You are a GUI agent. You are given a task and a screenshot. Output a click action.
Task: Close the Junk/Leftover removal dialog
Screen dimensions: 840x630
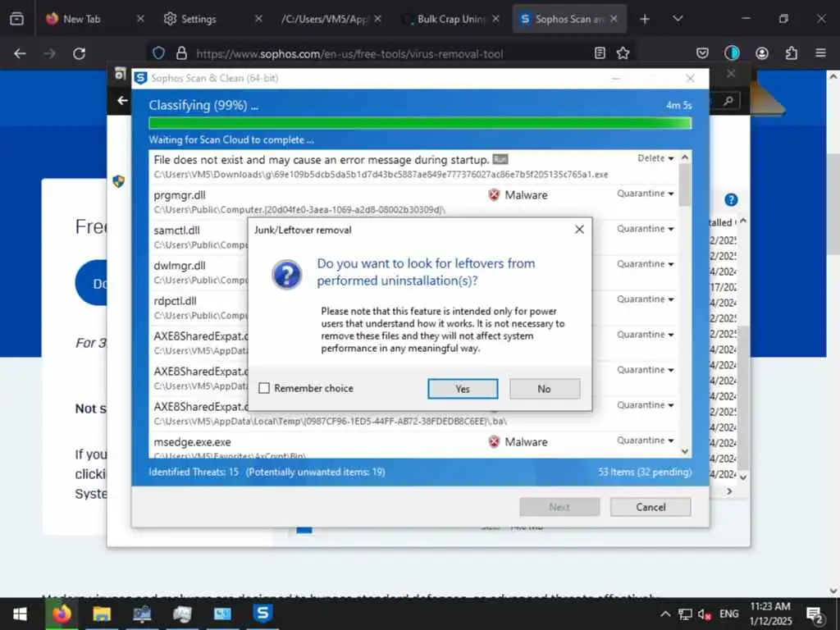[579, 230]
